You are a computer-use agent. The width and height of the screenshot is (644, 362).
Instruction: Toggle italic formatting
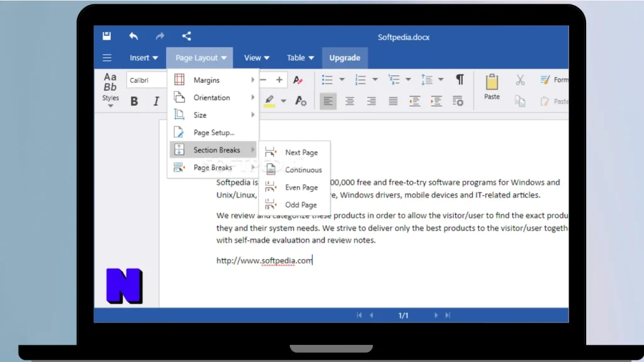tap(156, 101)
